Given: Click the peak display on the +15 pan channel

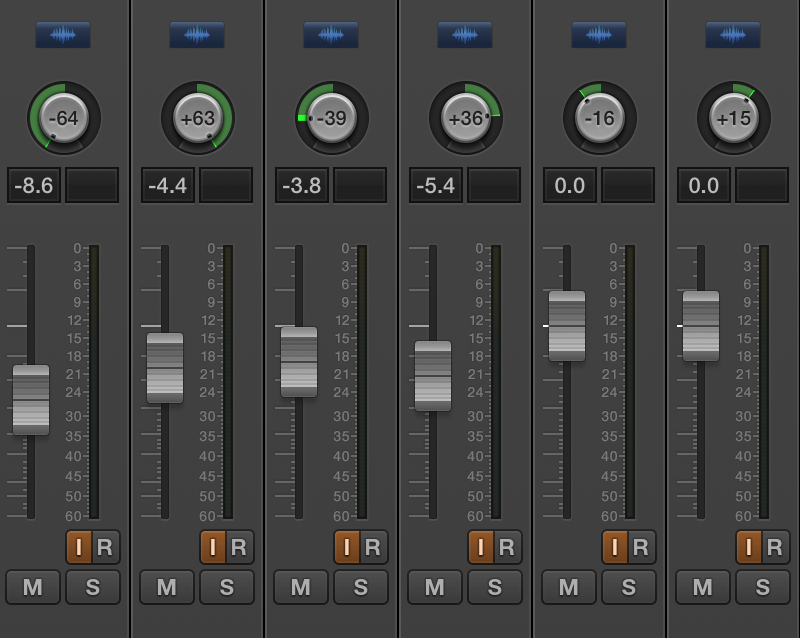Looking at the screenshot, I should click(763, 185).
